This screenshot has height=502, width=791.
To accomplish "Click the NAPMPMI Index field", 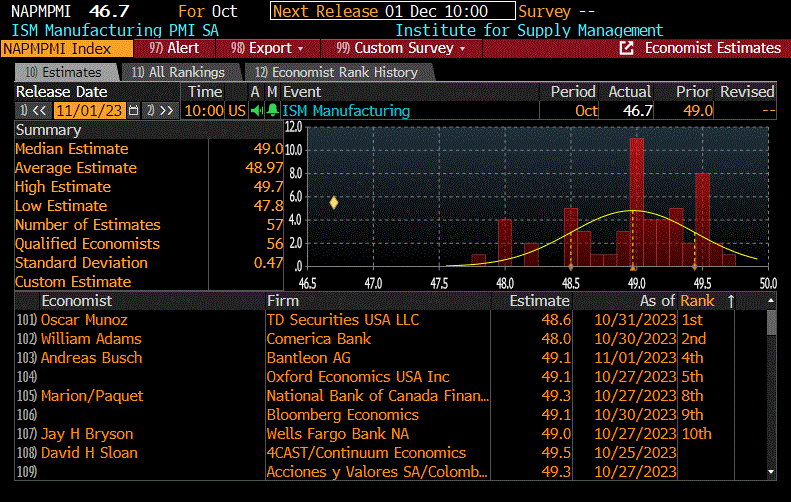I will pyautogui.click(x=67, y=49).
